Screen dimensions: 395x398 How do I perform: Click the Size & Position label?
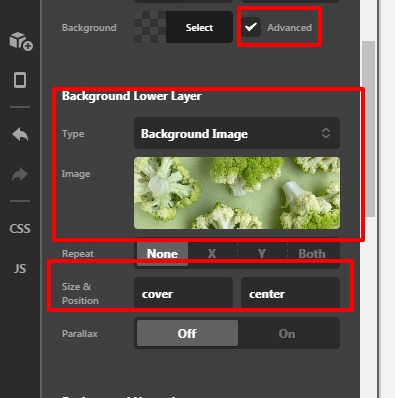[80, 293]
